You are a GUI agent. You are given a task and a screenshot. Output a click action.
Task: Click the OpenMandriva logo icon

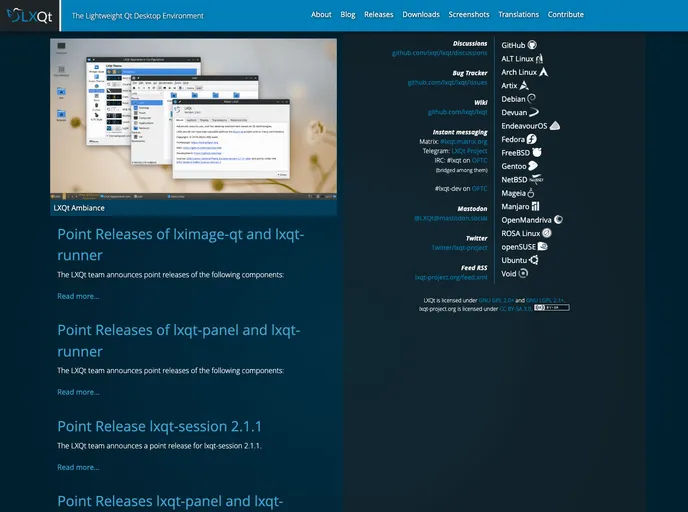tap(558, 219)
